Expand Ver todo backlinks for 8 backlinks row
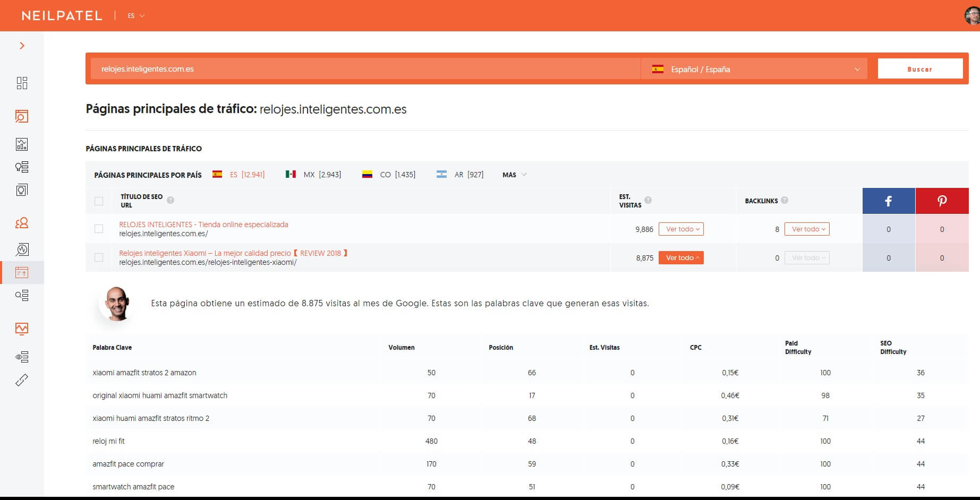 [807, 229]
